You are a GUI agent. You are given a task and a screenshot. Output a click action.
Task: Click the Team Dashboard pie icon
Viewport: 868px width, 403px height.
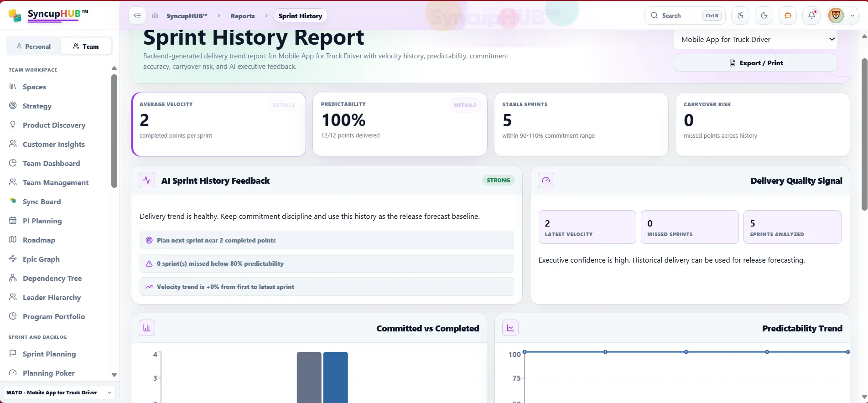[13, 163]
